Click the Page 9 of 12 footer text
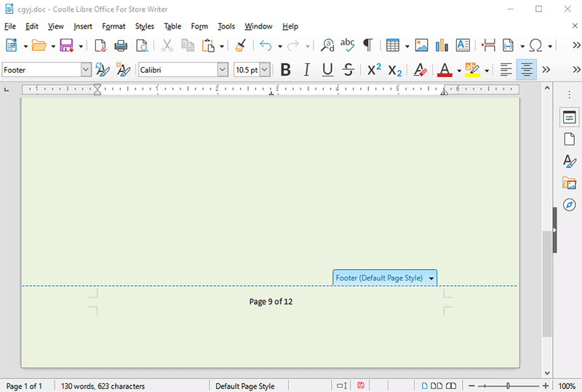Image resolution: width=582 pixels, height=392 pixels. 271,302
